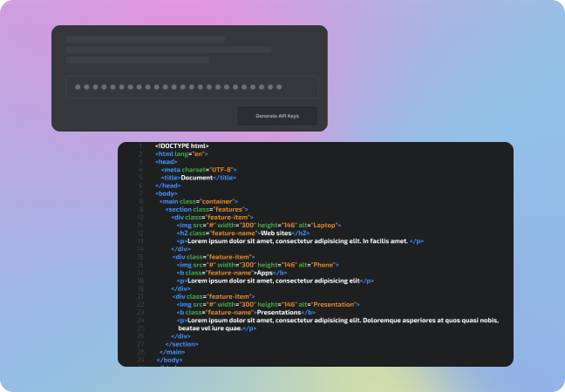Click the html lang="en" opening tag line
565x392 pixels.
point(181,153)
